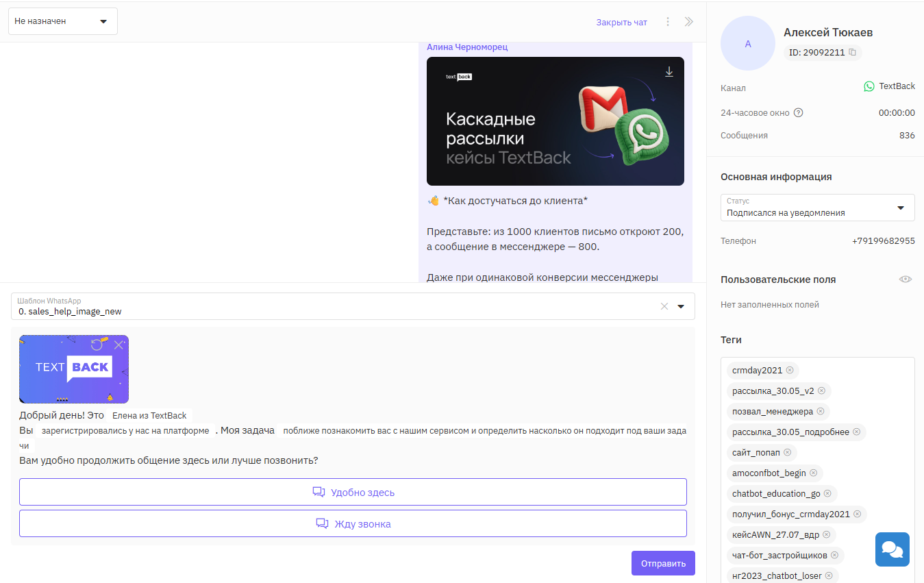924x583 pixels.
Task: Click the Елена из TextBack variable field
Action: [149, 415]
